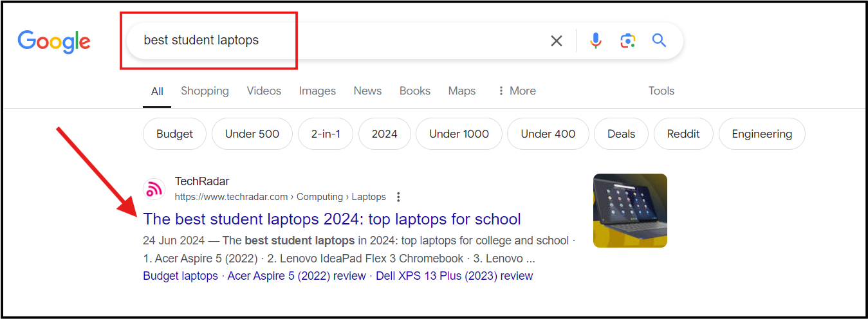Click the '24 Jun 2024' snippet date
The image size is (868, 319).
pos(174,241)
